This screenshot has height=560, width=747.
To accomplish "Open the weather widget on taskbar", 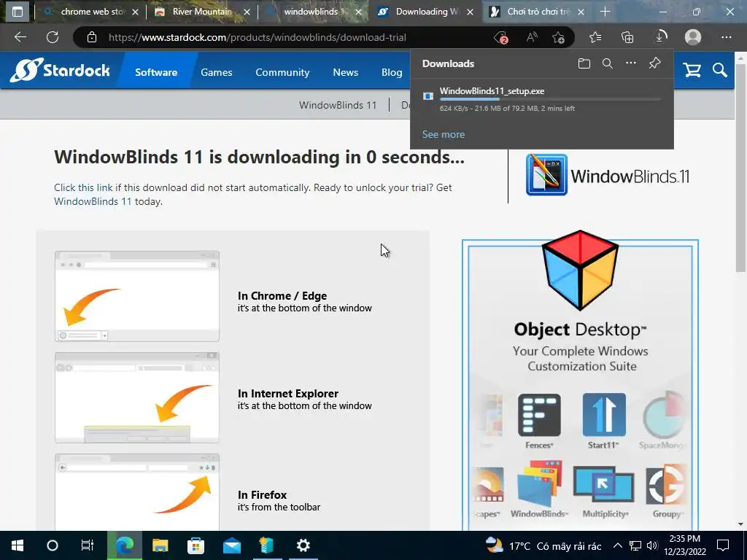I will tap(543, 545).
